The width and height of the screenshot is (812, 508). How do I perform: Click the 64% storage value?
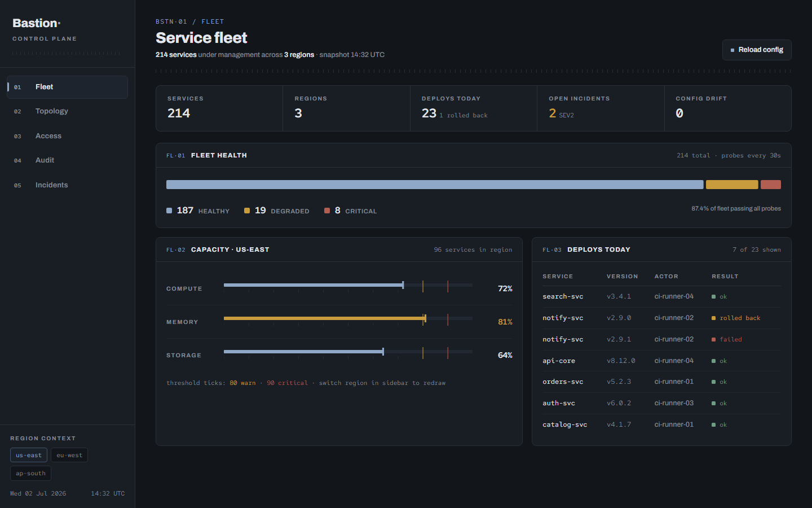click(505, 355)
